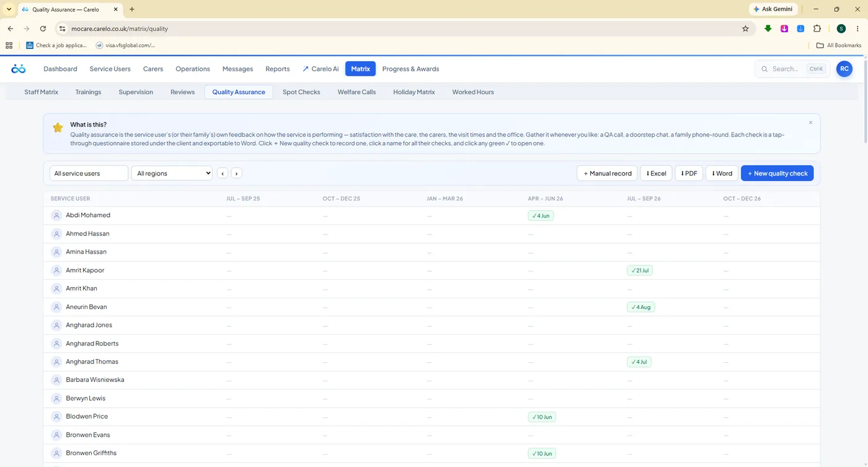Export the matrix to Excel
The height and width of the screenshot is (467, 868).
(656, 174)
